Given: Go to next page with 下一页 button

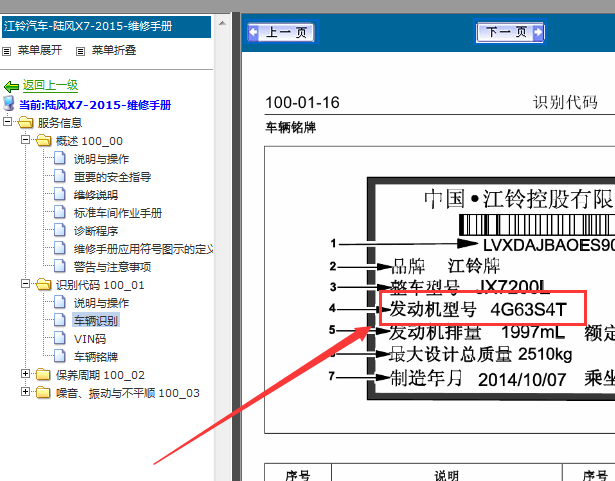Looking at the screenshot, I should click(510, 32).
